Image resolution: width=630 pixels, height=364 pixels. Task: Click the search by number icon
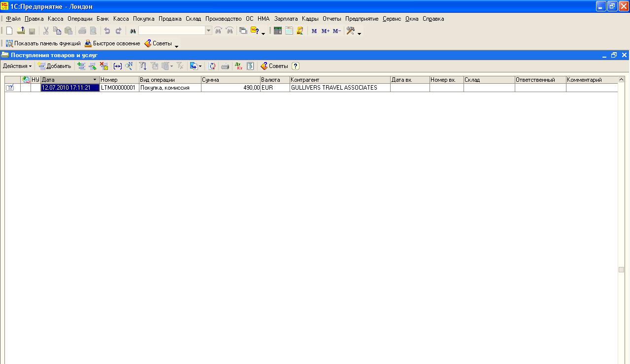pos(129,66)
